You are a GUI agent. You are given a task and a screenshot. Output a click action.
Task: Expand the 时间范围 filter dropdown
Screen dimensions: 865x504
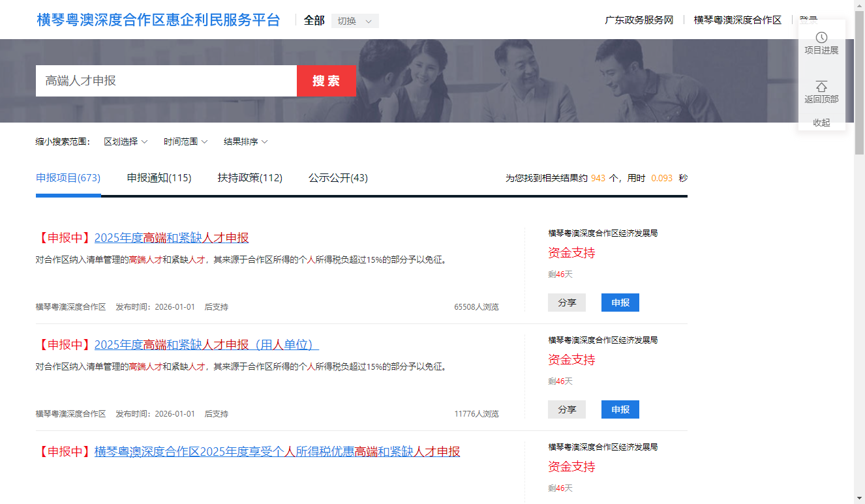[185, 141]
